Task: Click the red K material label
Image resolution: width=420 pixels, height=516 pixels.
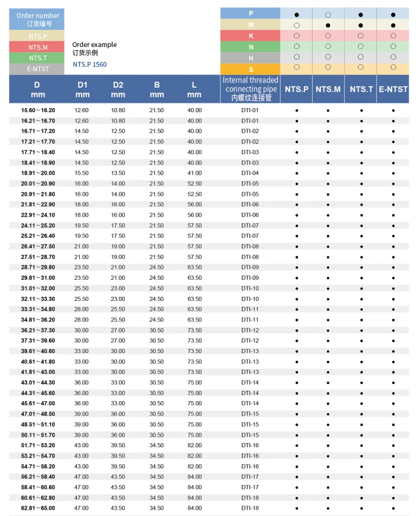Action: 250,36
